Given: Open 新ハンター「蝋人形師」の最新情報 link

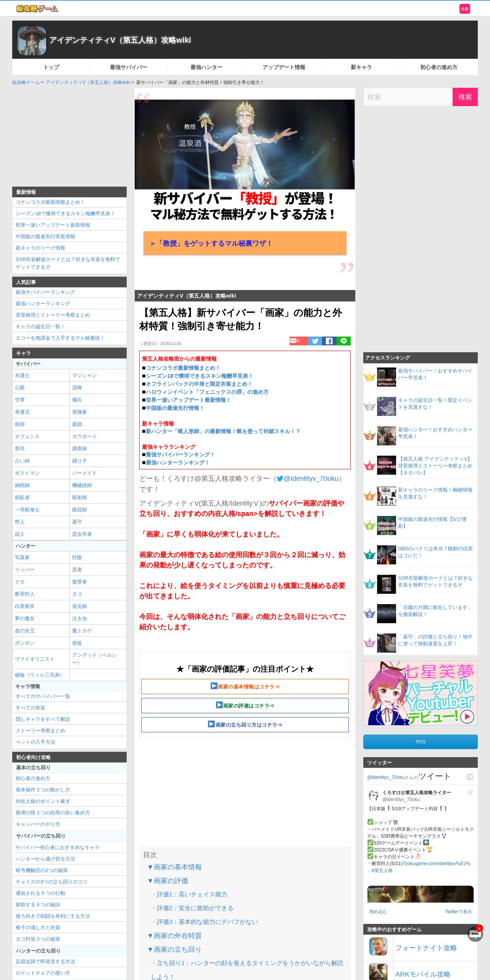Looking at the screenshot, I should coord(223,431).
